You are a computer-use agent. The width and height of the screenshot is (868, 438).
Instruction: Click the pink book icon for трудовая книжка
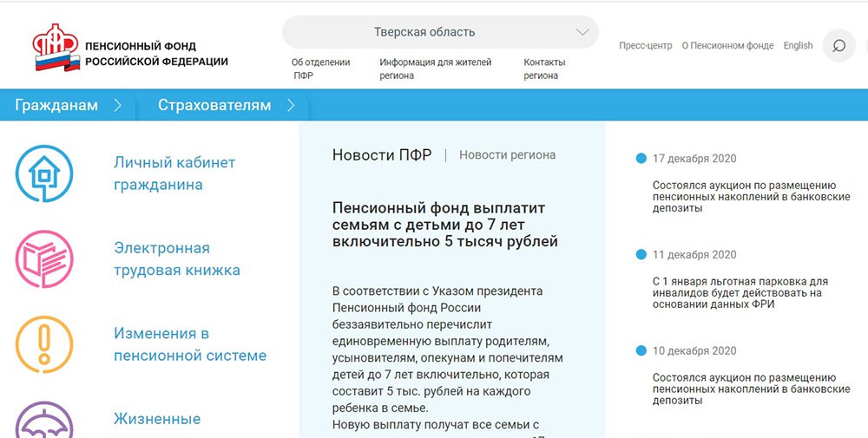(44, 258)
